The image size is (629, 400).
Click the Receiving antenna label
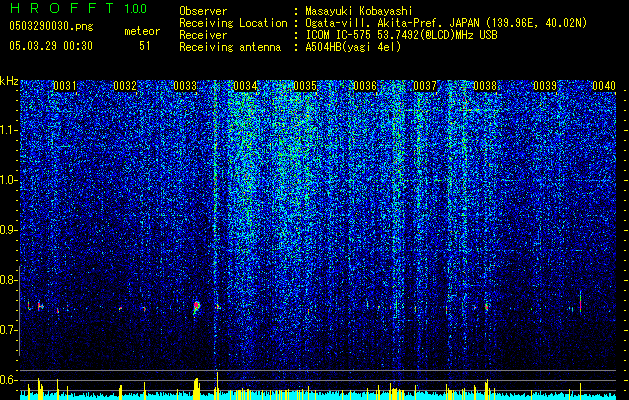pos(230,47)
